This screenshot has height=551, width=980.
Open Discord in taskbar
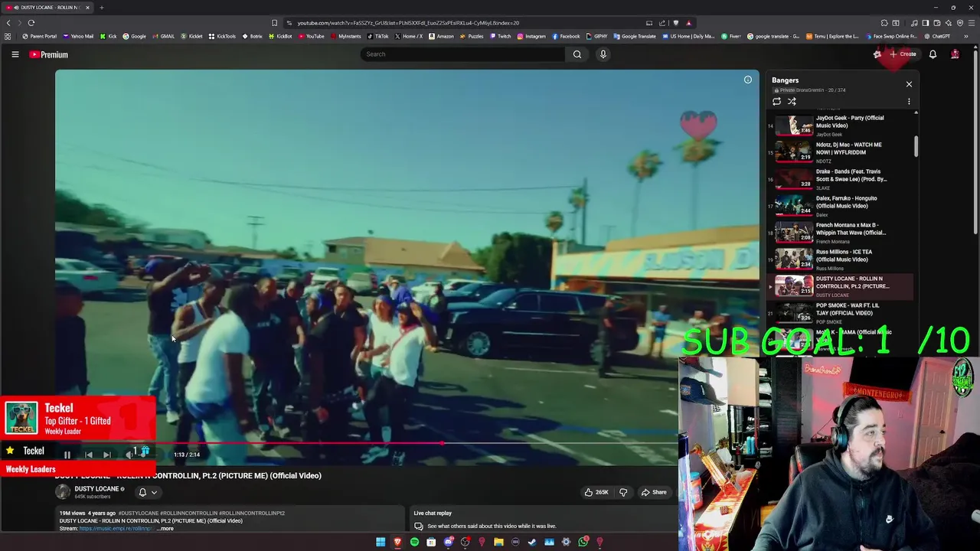[x=448, y=542]
